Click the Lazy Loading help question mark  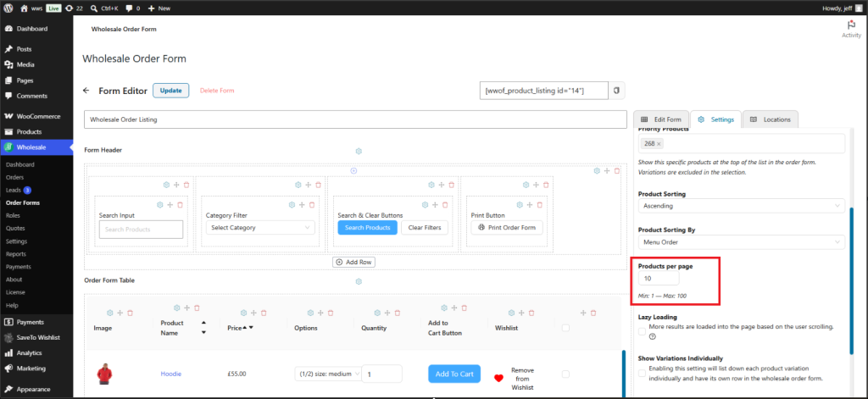click(652, 336)
